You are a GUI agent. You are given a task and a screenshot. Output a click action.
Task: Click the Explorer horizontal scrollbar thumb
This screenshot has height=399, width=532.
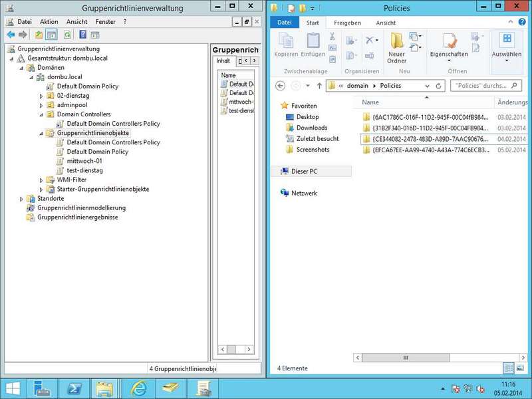[x=406, y=358]
